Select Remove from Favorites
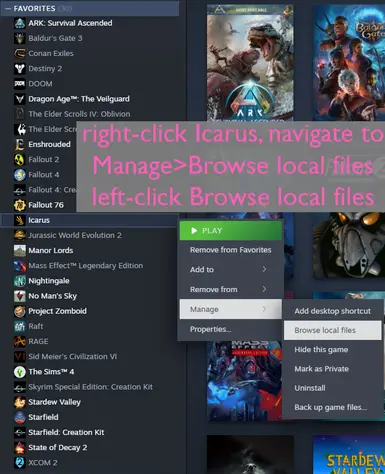385x474 pixels. (x=230, y=250)
